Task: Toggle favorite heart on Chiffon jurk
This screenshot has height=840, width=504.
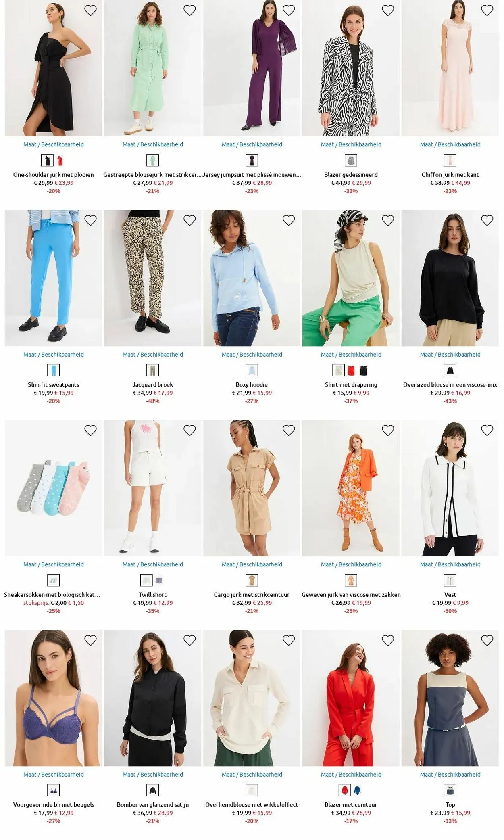Action: click(487, 10)
